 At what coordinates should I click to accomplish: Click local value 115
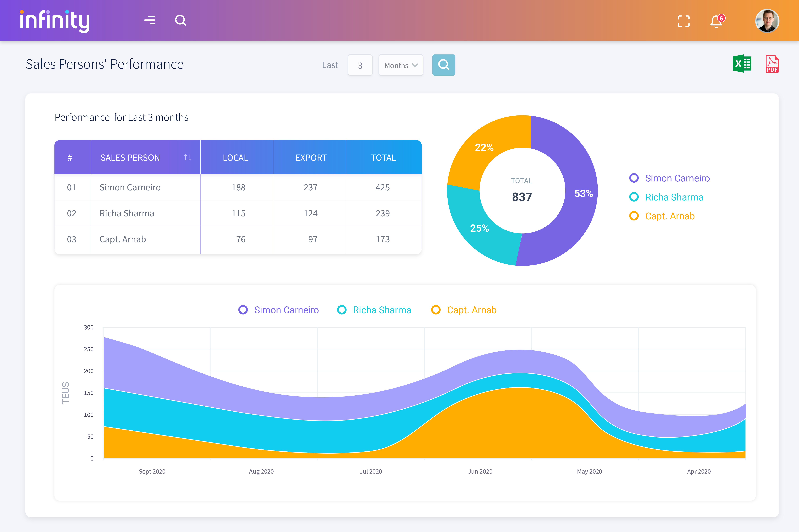[238, 213]
